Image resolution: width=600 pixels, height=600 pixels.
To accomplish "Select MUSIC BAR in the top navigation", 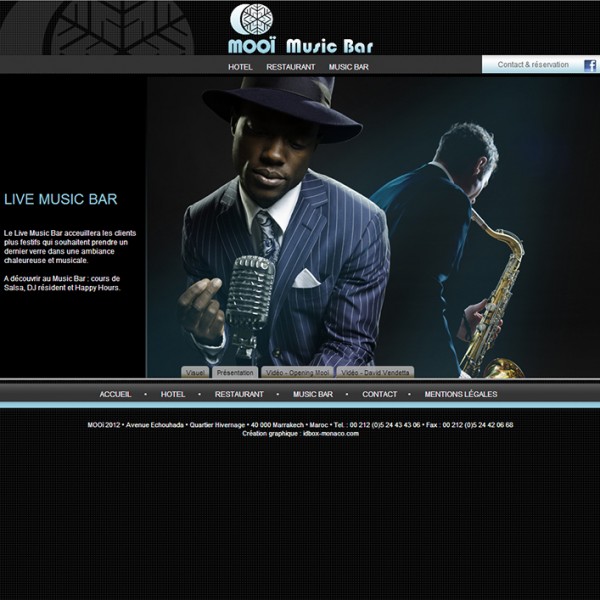I will (x=349, y=67).
